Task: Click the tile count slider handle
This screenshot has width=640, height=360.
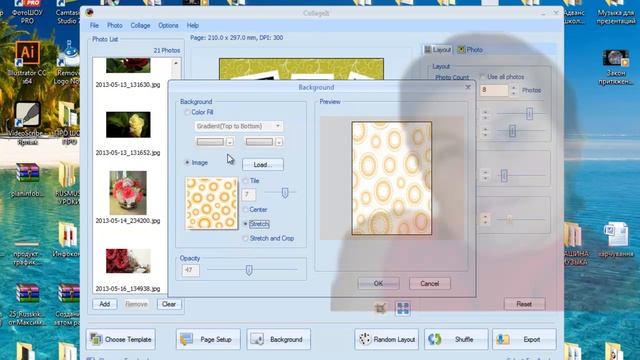Action: coord(285,192)
